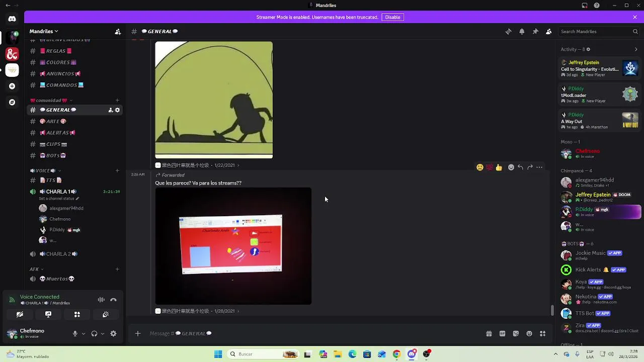644x362 pixels.
Task: Open the add reaction emoji picker on the message
Action: 511,167
